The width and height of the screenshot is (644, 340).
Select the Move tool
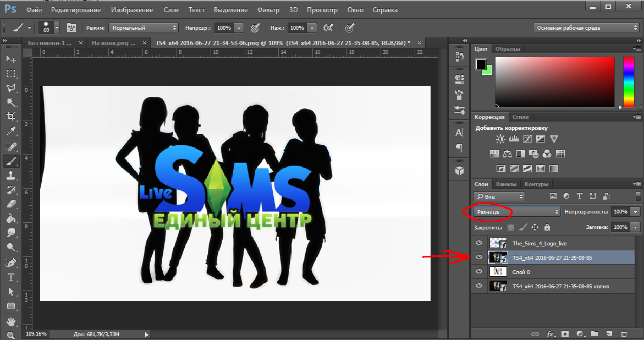tap(11, 59)
